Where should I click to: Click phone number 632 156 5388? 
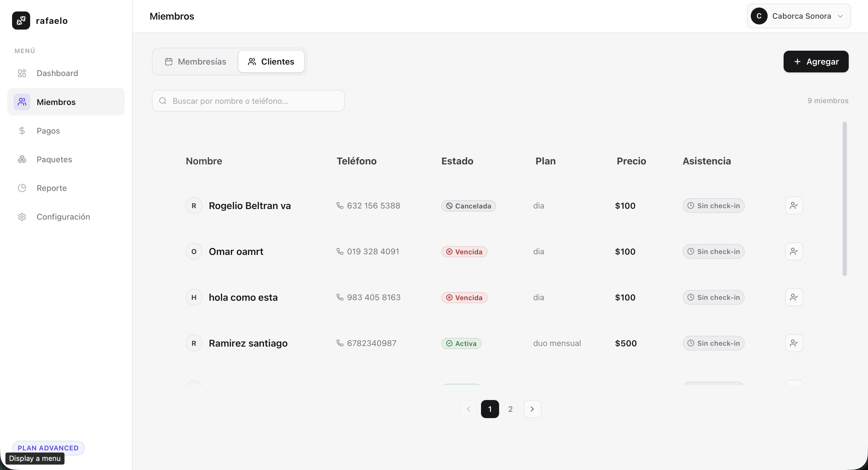click(373, 206)
